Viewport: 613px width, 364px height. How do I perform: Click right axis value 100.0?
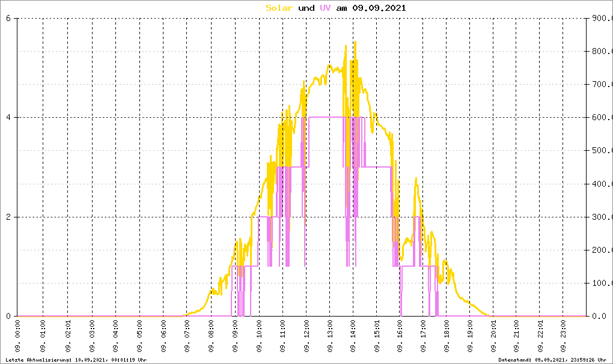tap(602, 283)
